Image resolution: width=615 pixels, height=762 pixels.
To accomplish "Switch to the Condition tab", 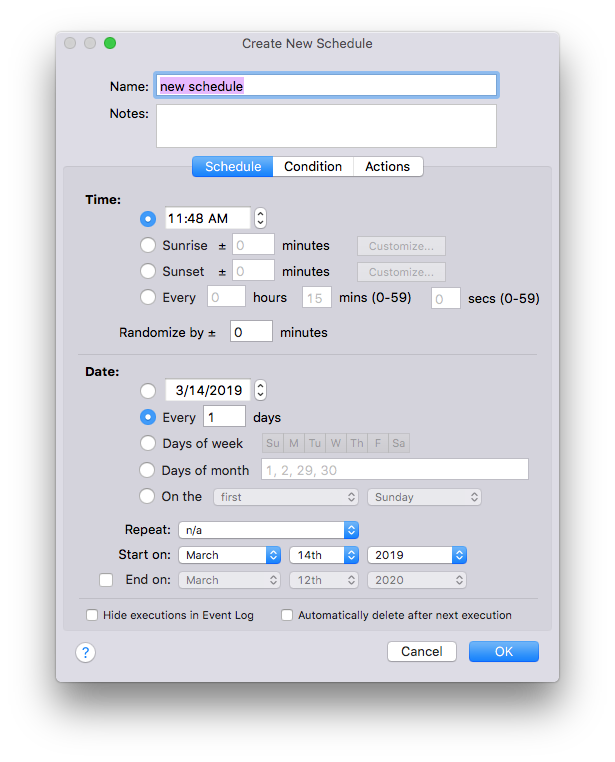I will click(313, 167).
